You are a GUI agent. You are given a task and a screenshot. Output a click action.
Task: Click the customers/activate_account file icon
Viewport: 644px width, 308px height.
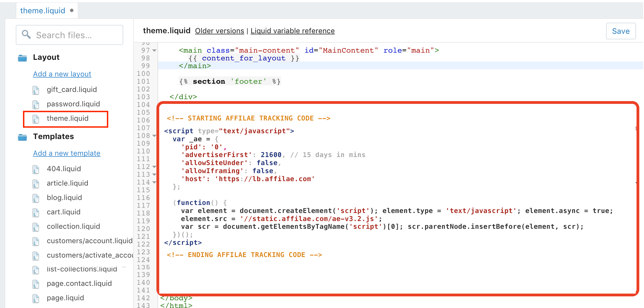tap(36, 255)
